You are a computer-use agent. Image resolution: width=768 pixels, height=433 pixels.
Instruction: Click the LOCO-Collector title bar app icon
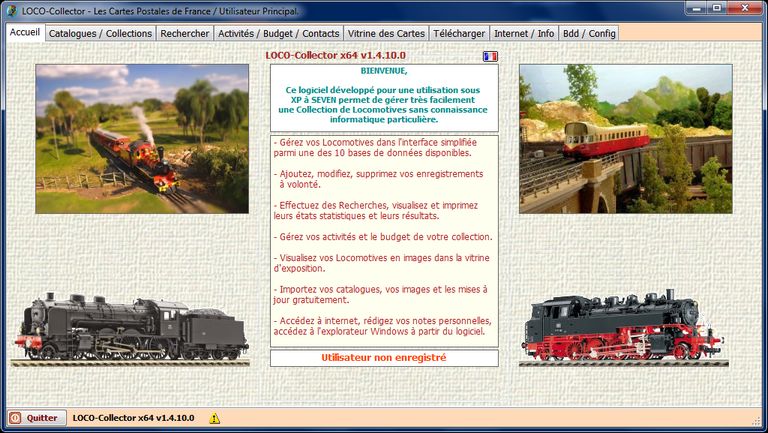pyautogui.click(x=11, y=10)
